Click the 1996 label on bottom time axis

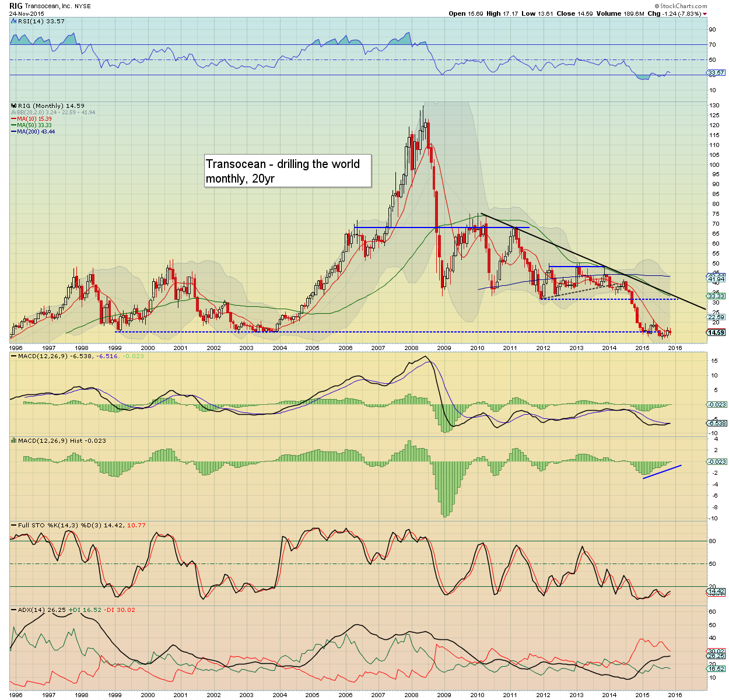pyautogui.click(x=16, y=695)
